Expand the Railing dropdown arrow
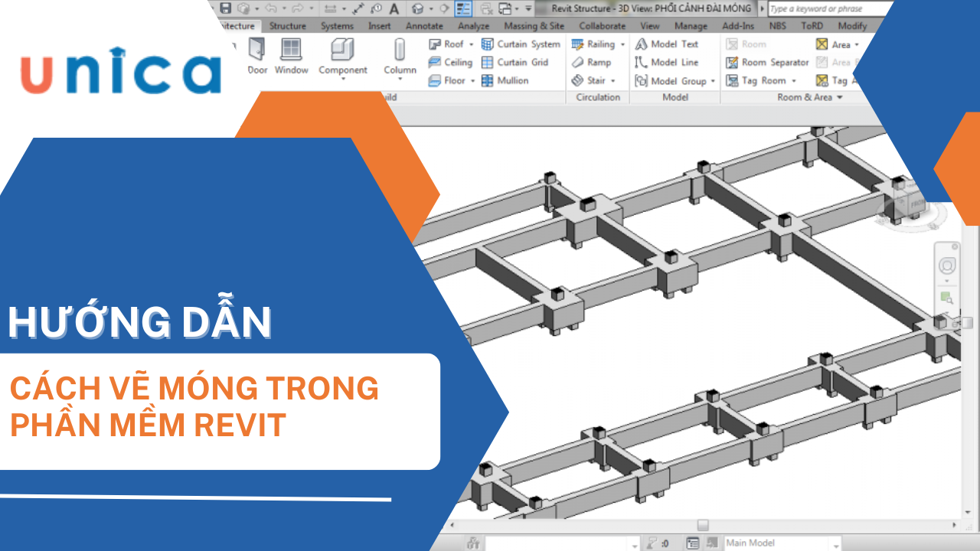Viewport: 980px width, 551px height. click(x=622, y=44)
